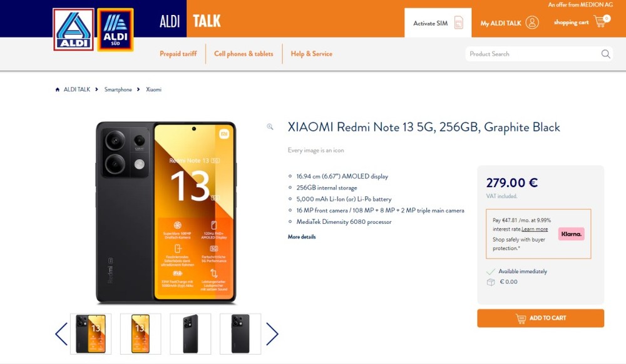Open Cell phones & tablets menu

244,53
